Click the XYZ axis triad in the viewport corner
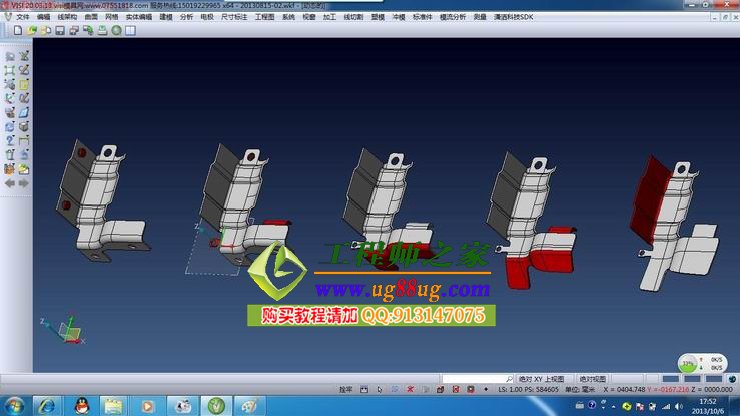Viewport: 740px width, 416px height. [x=64, y=330]
